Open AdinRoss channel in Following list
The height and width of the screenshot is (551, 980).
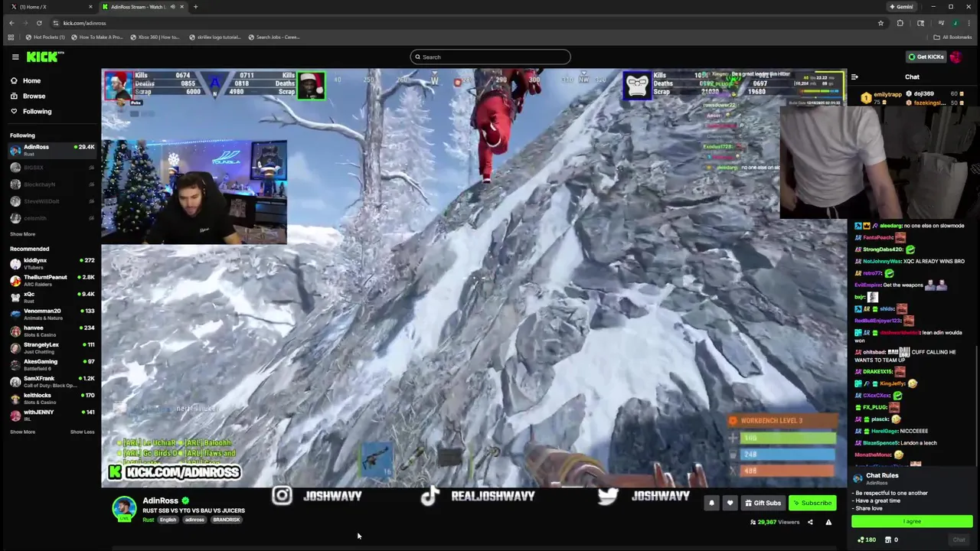[x=51, y=150]
